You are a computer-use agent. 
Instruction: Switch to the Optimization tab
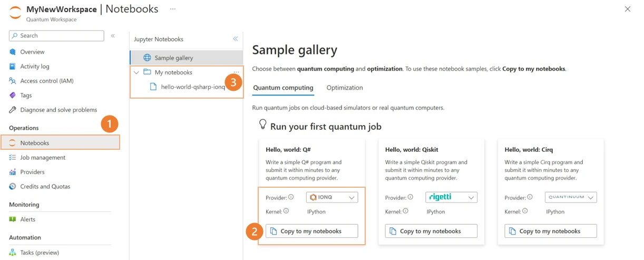coord(345,88)
